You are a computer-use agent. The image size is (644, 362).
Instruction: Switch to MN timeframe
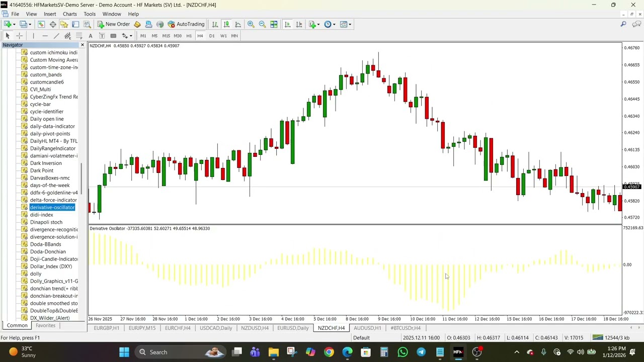pos(234,36)
